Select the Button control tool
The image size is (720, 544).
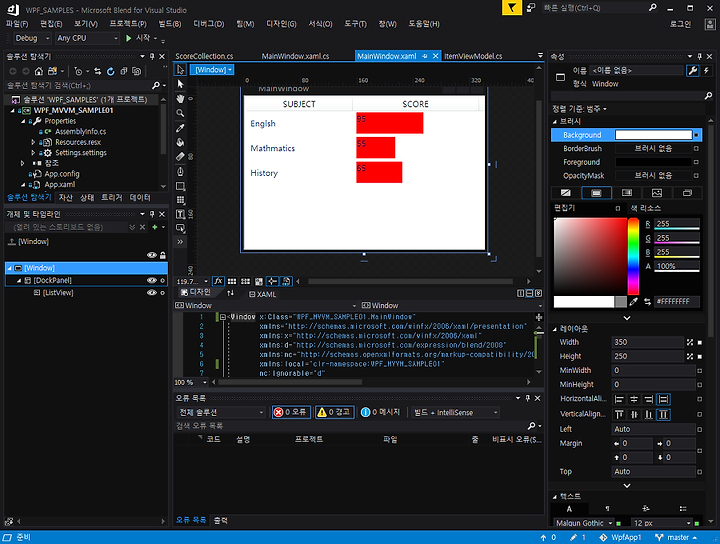point(180,228)
